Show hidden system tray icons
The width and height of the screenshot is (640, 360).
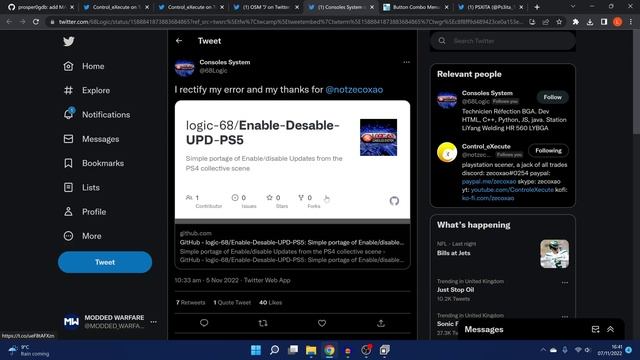[543, 350]
